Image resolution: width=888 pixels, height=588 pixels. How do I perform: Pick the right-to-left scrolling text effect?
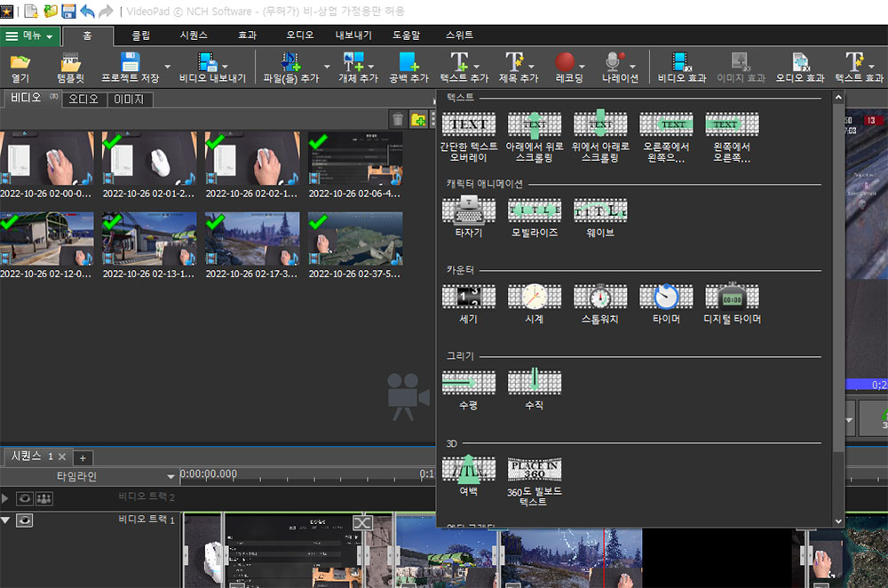(x=666, y=137)
